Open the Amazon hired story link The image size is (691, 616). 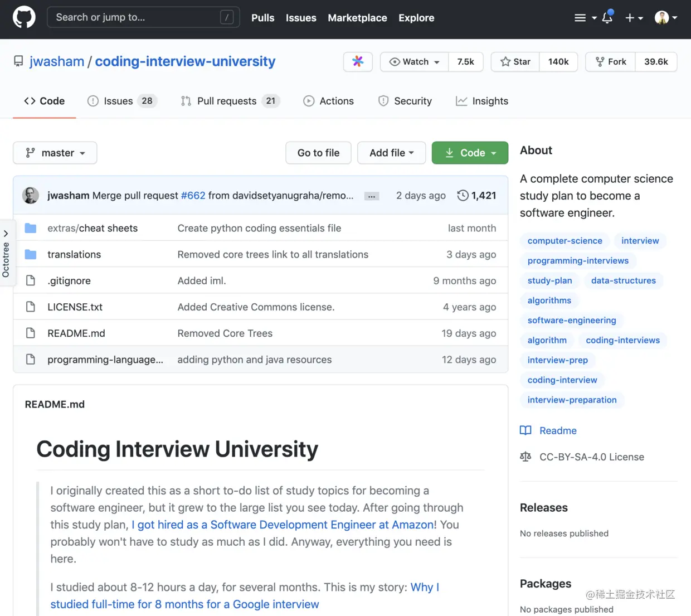[x=283, y=525]
